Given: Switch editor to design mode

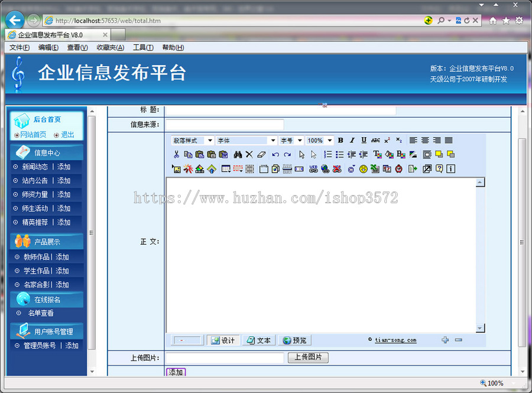Looking at the screenshot, I should pyautogui.click(x=223, y=340).
